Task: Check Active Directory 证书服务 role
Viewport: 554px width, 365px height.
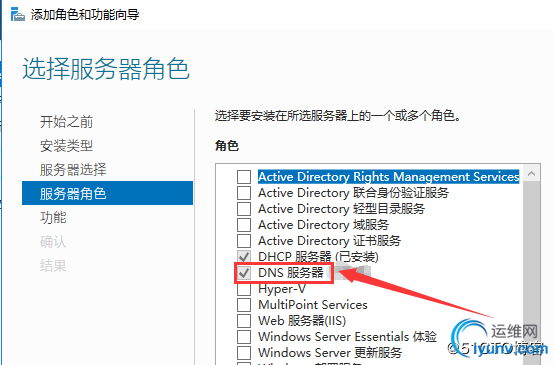Action: coord(244,241)
